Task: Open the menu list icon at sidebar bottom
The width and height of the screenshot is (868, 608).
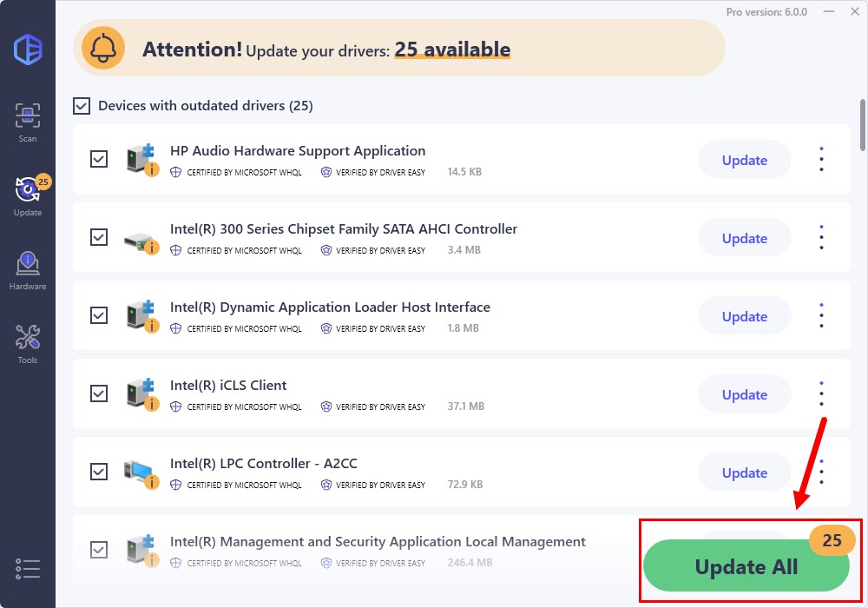Action: pos(28,569)
